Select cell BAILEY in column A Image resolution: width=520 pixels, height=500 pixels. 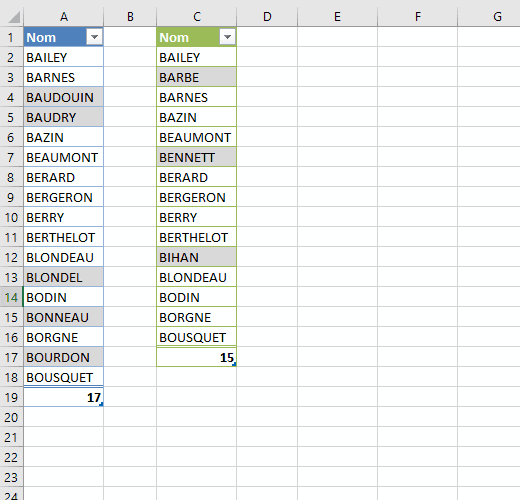(x=64, y=57)
